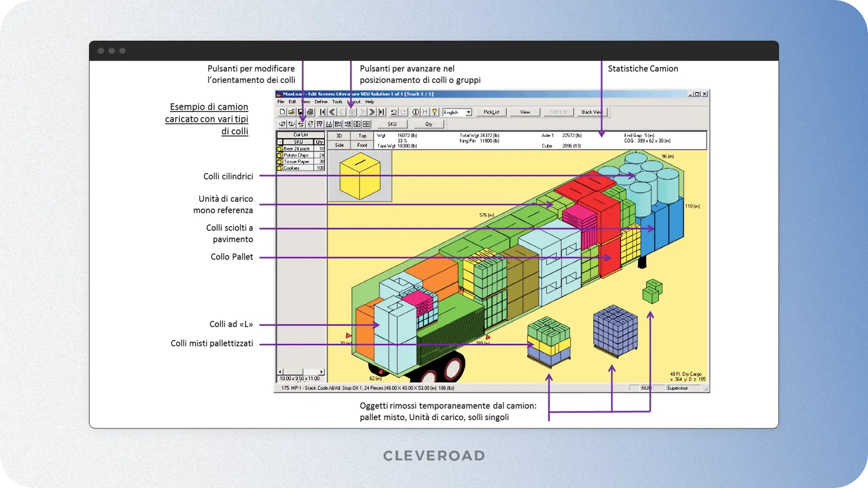The height and width of the screenshot is (488, 868).
Task: Click the Open file folder icon
Action: coord(291,112)
